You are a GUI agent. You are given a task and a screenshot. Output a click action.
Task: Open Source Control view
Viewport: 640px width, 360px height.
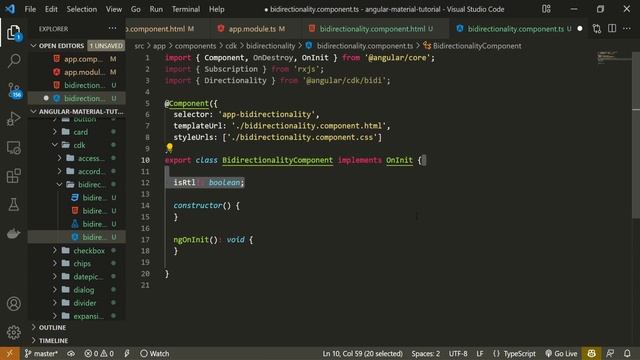point(14,90)
